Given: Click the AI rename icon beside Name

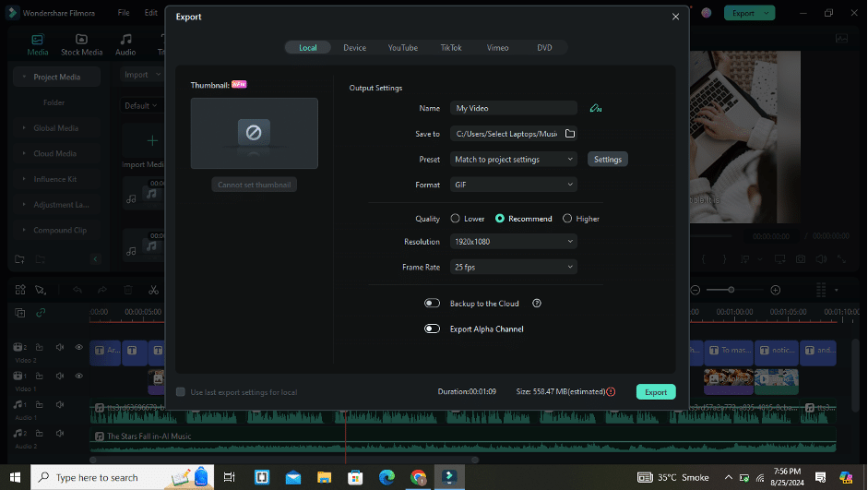Looking at the screenshot, I should point(596,109).
